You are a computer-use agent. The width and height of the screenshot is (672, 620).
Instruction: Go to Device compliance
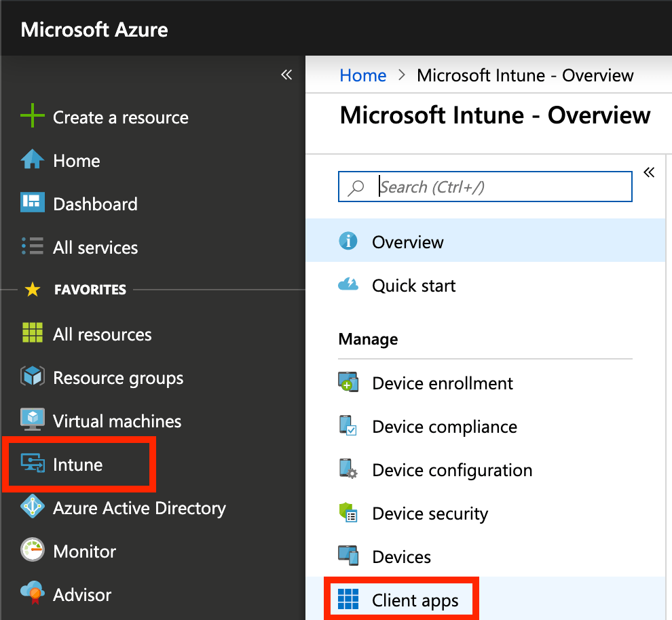pos(445,427)
